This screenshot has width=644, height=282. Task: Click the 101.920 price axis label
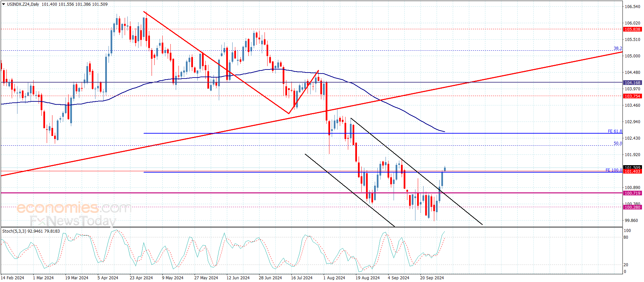point(632,154)
